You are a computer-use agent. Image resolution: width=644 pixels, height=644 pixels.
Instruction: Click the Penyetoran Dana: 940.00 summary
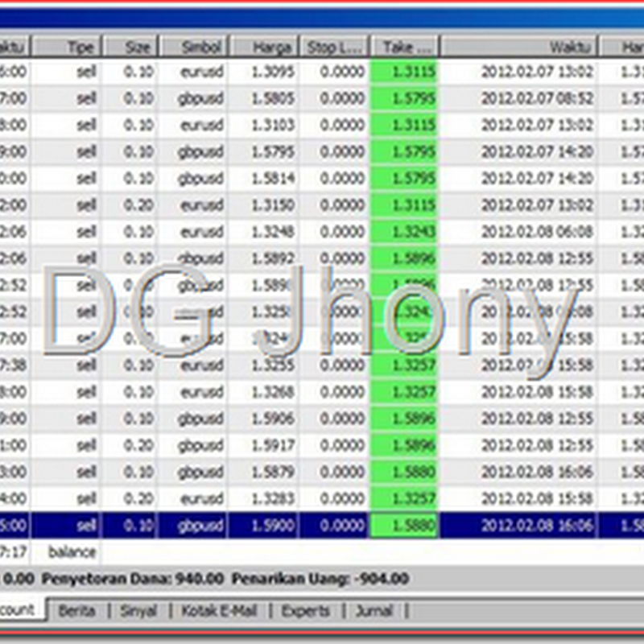coord(133,579)
